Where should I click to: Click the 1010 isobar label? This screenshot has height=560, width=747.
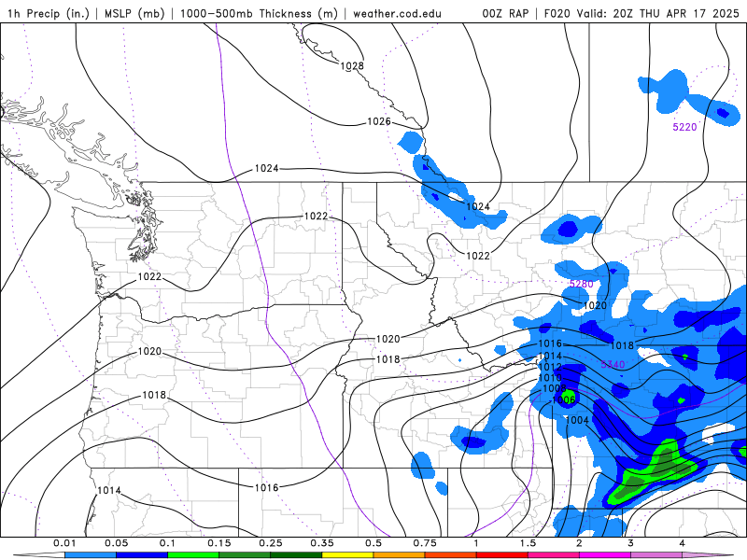pyautogui.click(x=550, y=378)
